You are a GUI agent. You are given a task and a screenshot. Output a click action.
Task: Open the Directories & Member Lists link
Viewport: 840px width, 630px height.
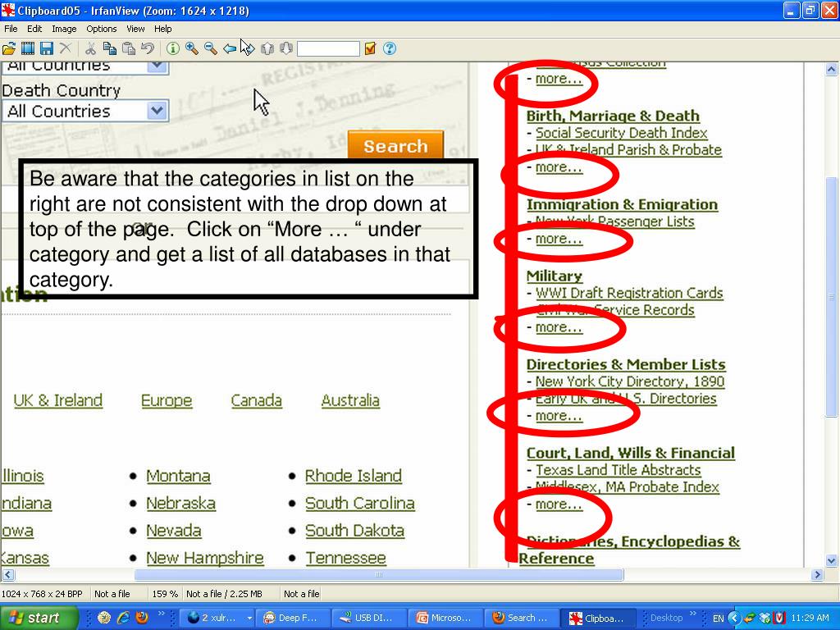[626, 364]
